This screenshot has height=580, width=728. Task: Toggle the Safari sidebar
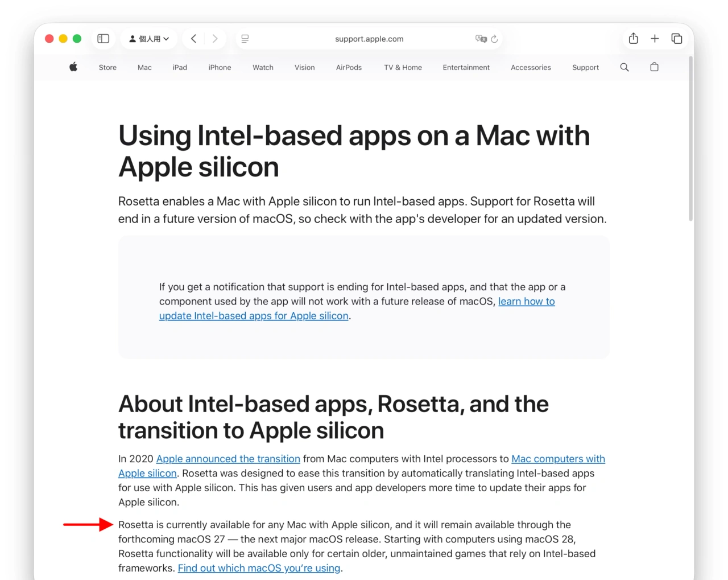tap(103, 38)
